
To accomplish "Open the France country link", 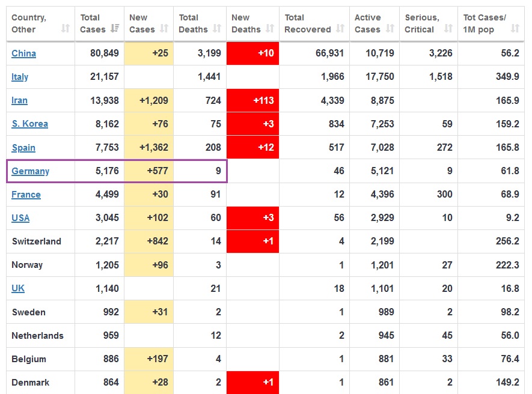I will coord(26,195).
